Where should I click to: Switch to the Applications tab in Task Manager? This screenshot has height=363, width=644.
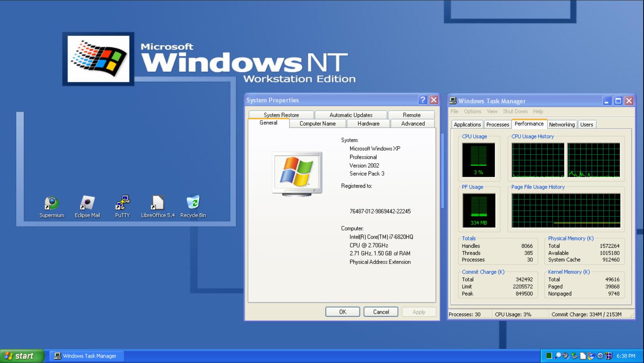(x=467, y=124)
